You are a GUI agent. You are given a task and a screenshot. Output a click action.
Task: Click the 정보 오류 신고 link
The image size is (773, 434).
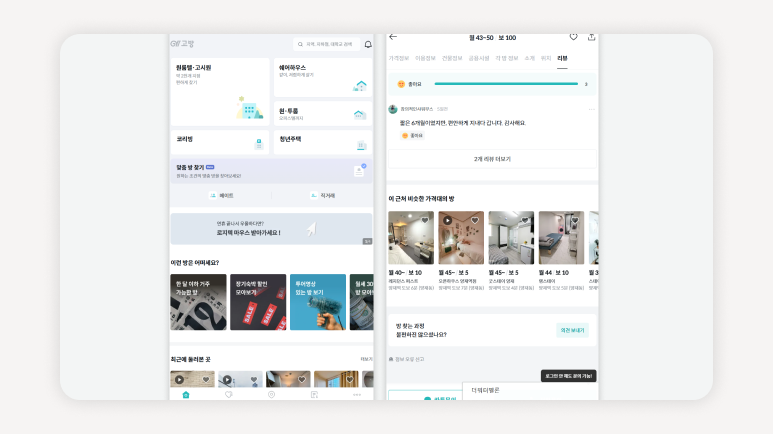(x=407, y=359)
